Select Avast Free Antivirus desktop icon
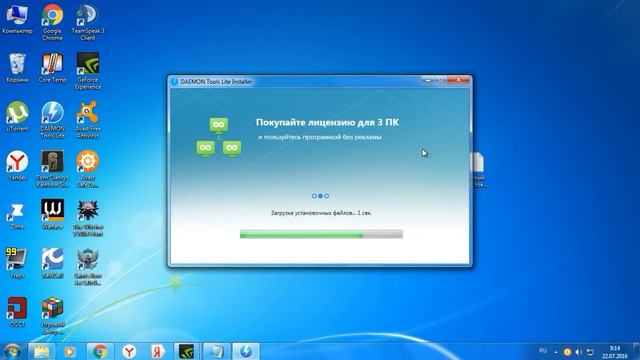The image size is (640, 360). point(88,120)
